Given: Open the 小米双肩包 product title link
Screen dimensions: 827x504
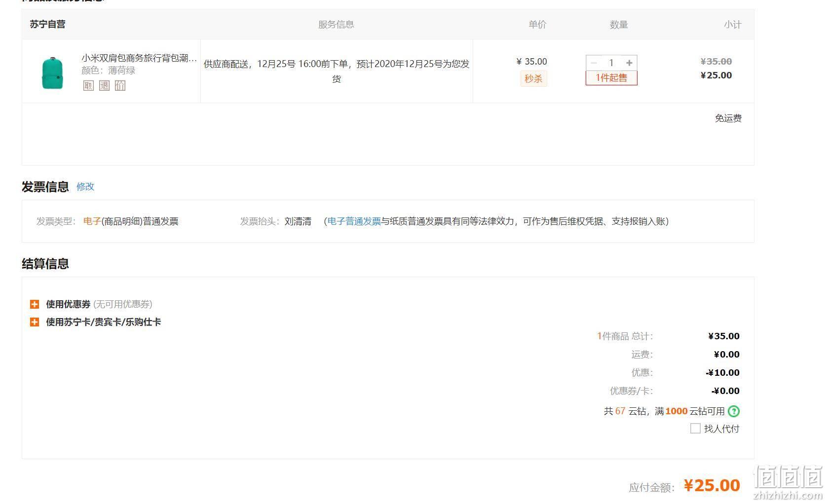Looking at the screenshot, I should click(139, 58).
